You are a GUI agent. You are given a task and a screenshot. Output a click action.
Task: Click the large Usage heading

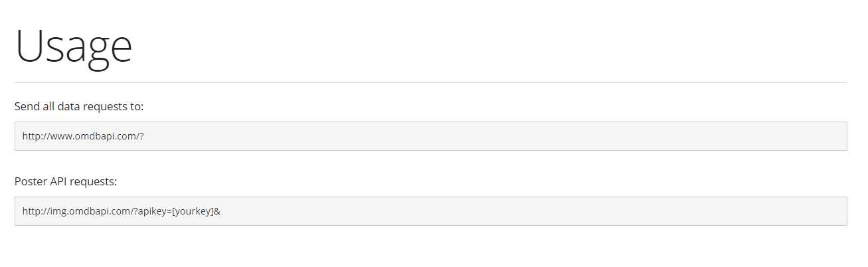click(x=74, y=47)
